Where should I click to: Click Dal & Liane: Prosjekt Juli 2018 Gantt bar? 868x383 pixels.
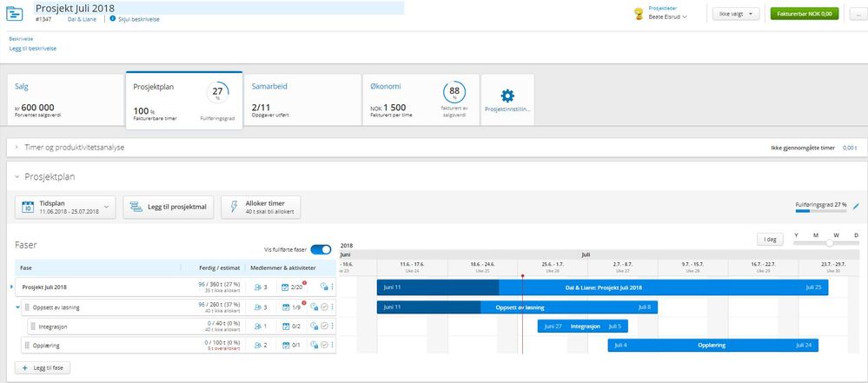[x=602, y=287]
